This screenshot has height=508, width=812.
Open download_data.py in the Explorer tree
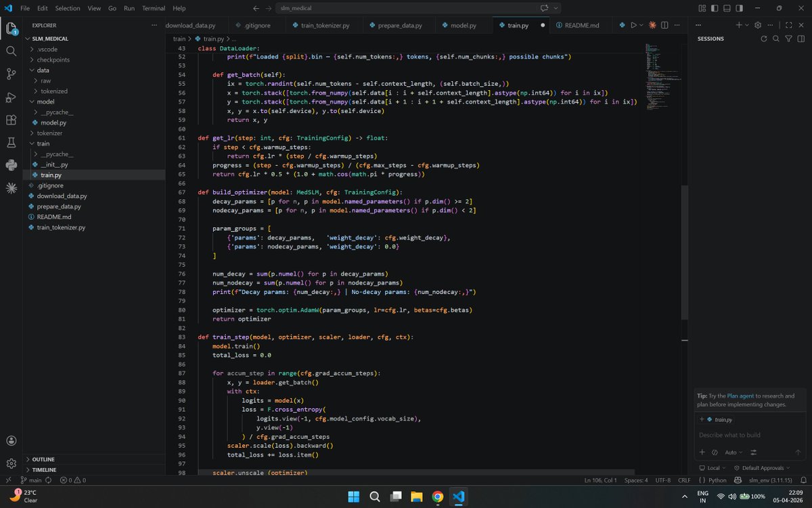[93, 196]
